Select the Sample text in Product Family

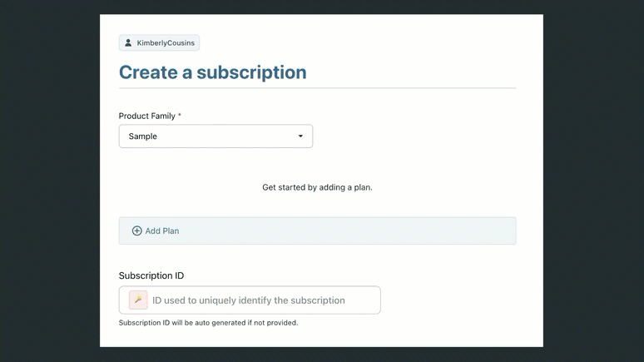pos(143,136)
